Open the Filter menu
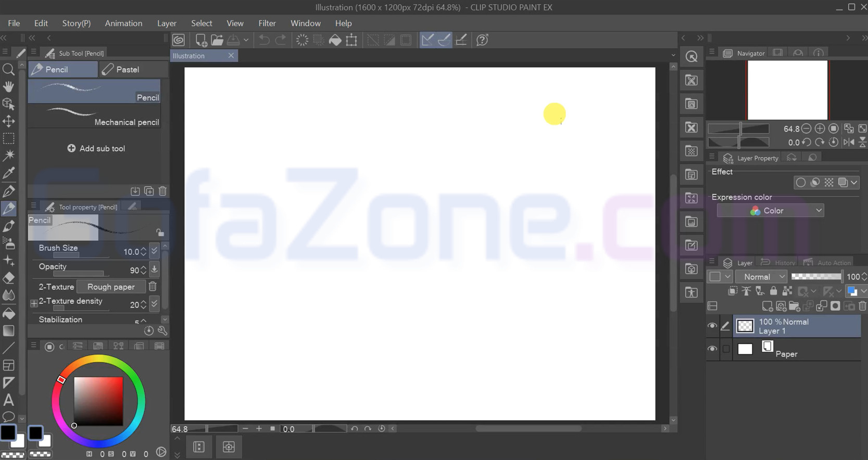 pos(267,23)
